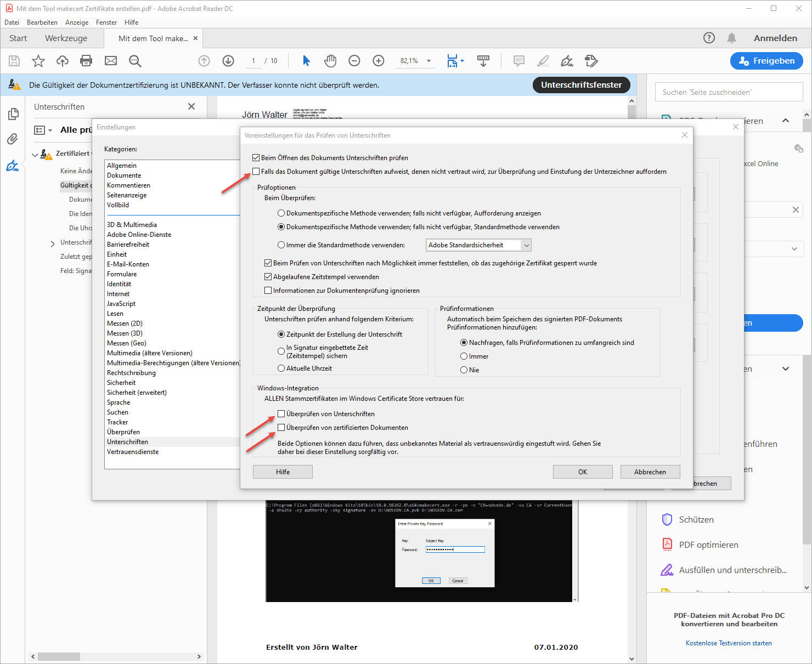Click the Send by email envelope icon

tap(111, 61)
